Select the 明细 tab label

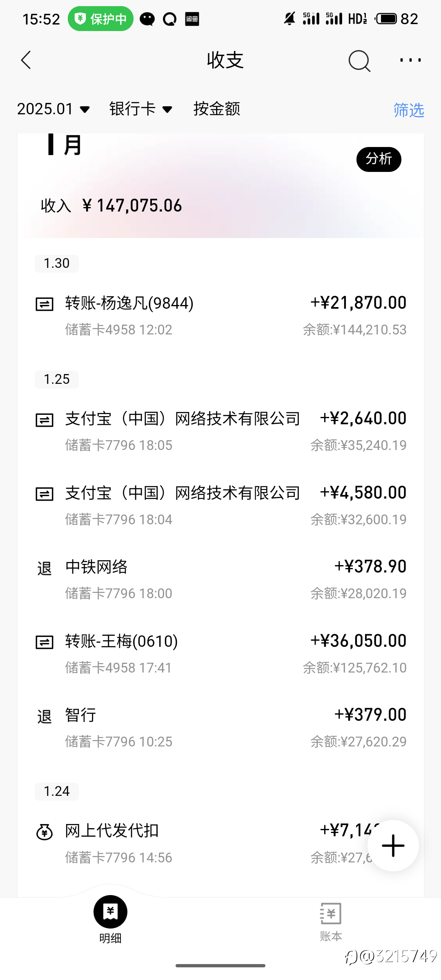pos(110,938)
